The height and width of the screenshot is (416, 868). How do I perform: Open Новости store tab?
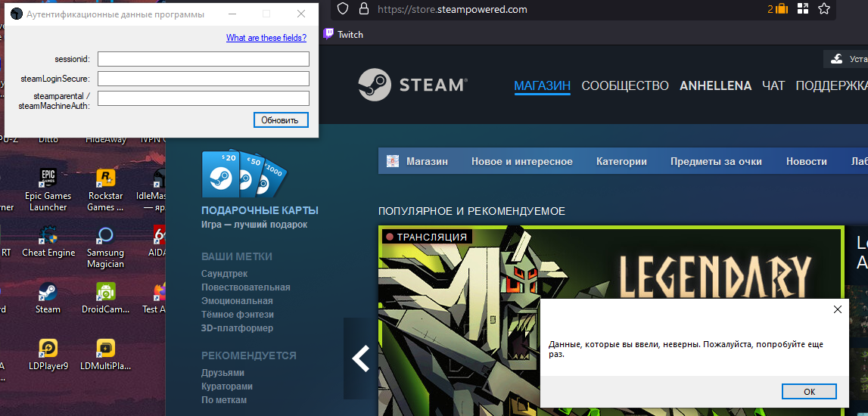pyautogui.click(x=807, y=162)
